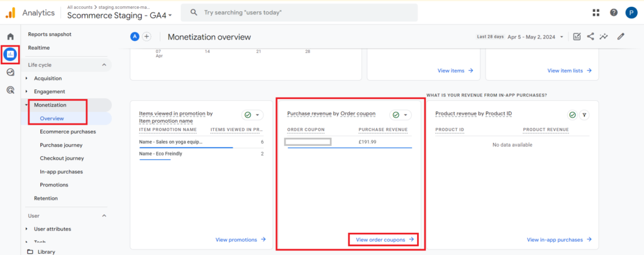Click View promotions link
Screen dimensions: 644x255
click(x=241, y=239)
